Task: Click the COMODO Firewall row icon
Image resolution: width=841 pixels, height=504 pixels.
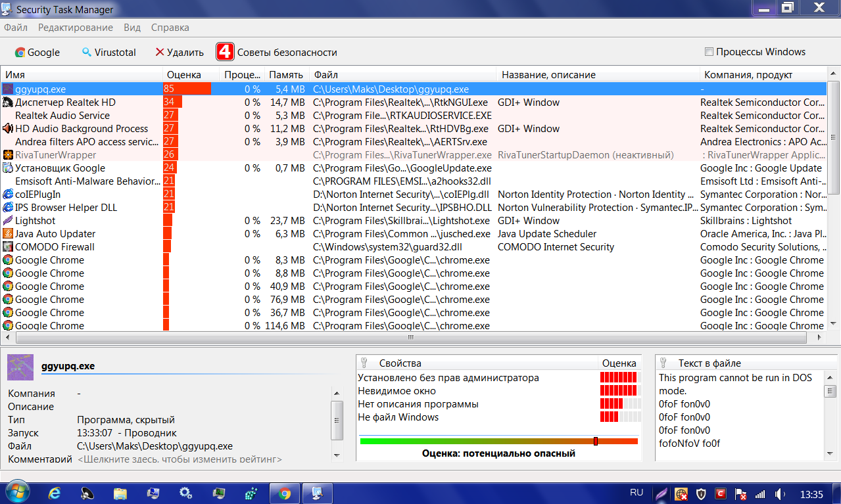Action: [8, 246]
